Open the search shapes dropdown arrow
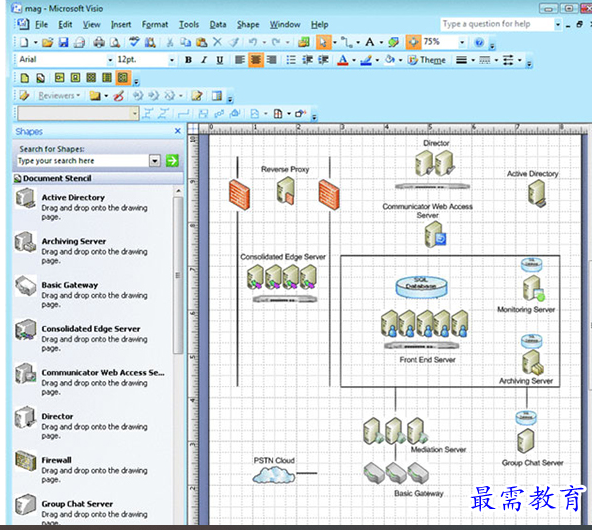 point(155,161)
